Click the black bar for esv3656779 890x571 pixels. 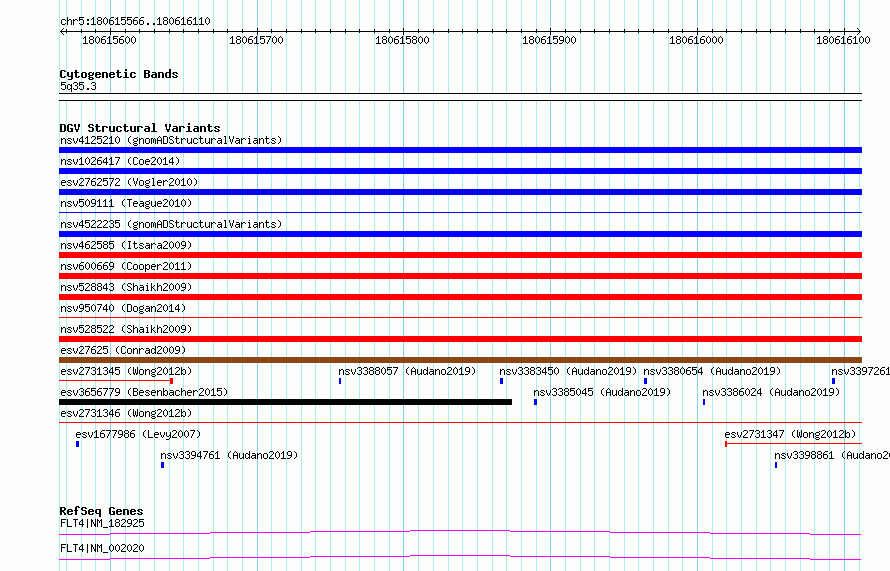pyautogui.click(x=286, y=402)
